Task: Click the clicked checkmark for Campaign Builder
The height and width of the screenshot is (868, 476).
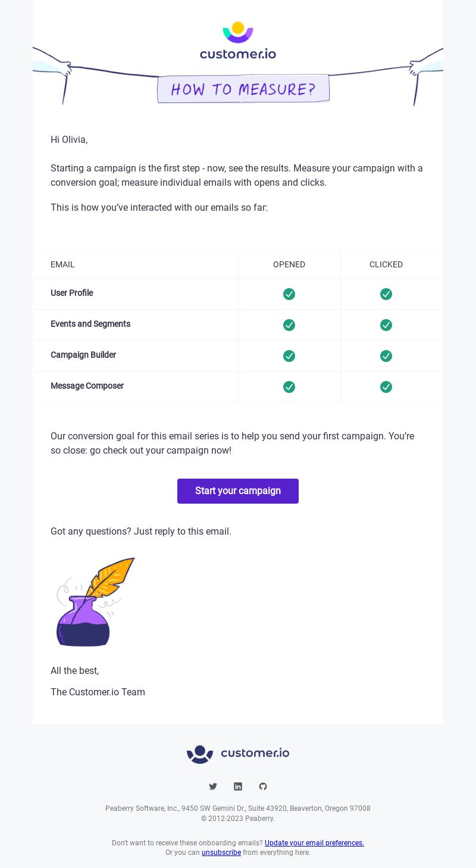Action: 386,356
